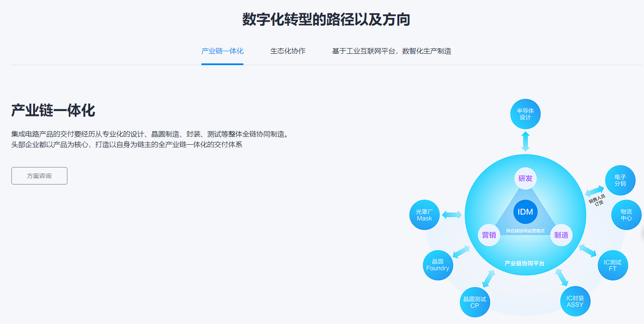Select the 制造 circle in platform
The width and height of the screenshot is (644, 324).
(x=561, y=235)
